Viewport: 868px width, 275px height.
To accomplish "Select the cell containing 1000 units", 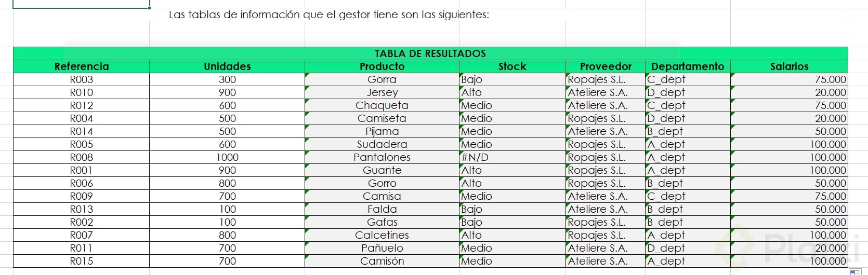I will tap(227, 157).
